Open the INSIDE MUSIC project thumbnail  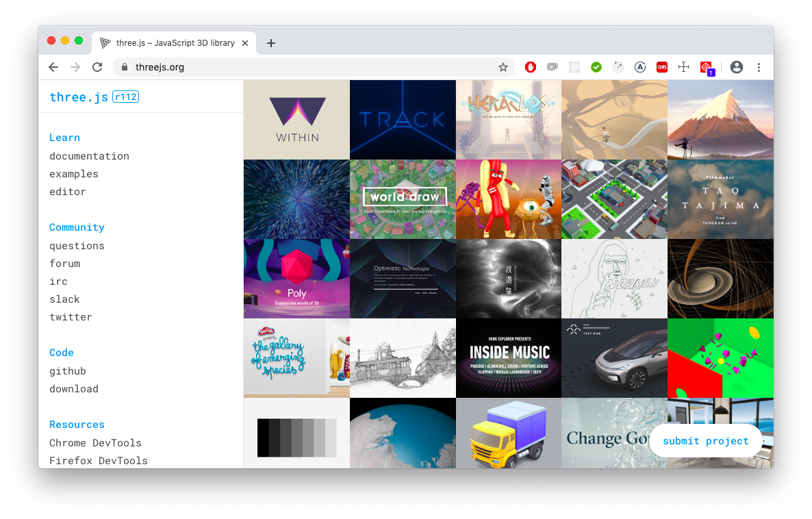tap(509, 358)
